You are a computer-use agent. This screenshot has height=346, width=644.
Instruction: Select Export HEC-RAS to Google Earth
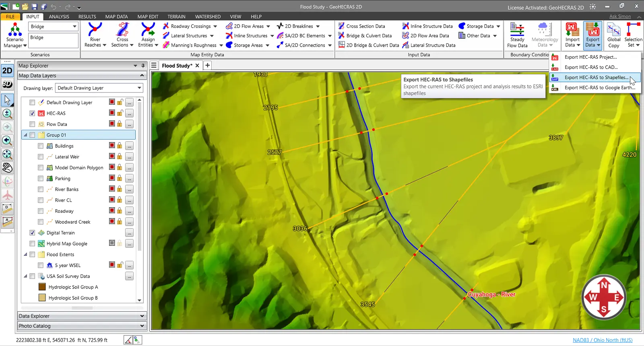tap(599, 88)
